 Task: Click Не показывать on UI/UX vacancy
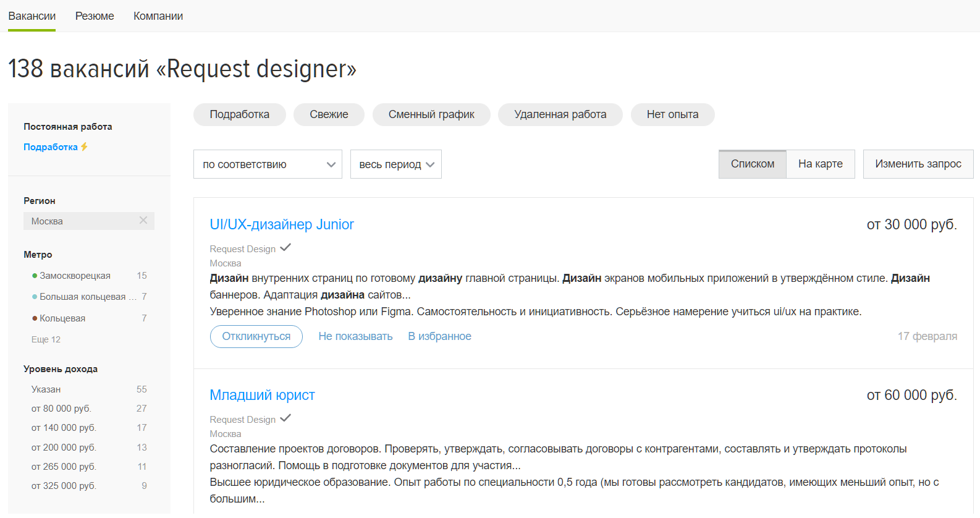pyautogui.click(x=355, y=336)
